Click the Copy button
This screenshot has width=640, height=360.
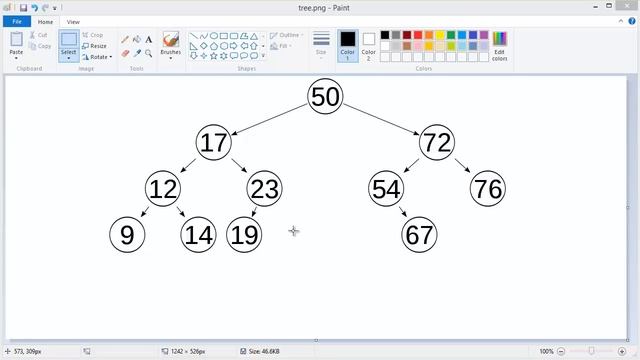pos(40,46)
